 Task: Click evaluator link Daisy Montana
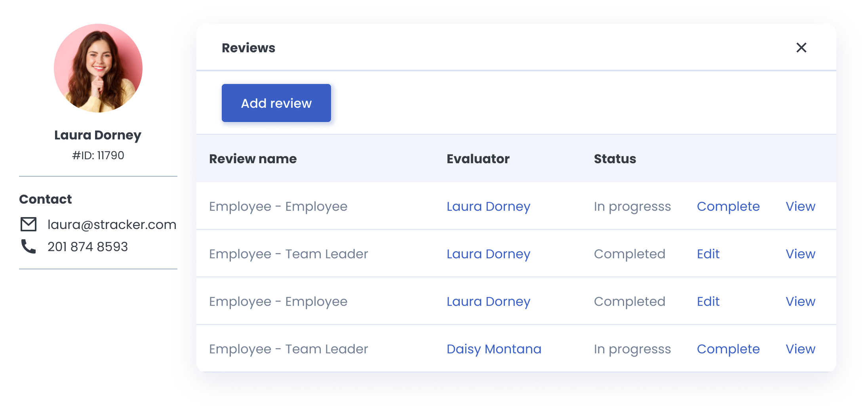[x=494, y=349]
